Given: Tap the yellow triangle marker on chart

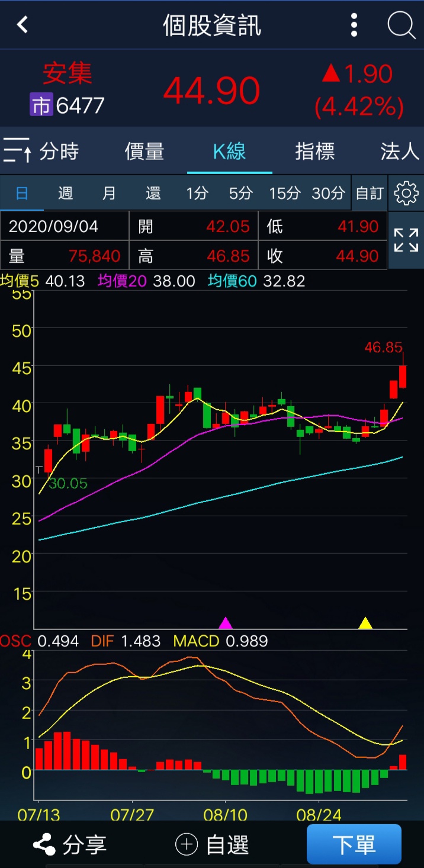Looking at the screenshot, I should point(365,623).
